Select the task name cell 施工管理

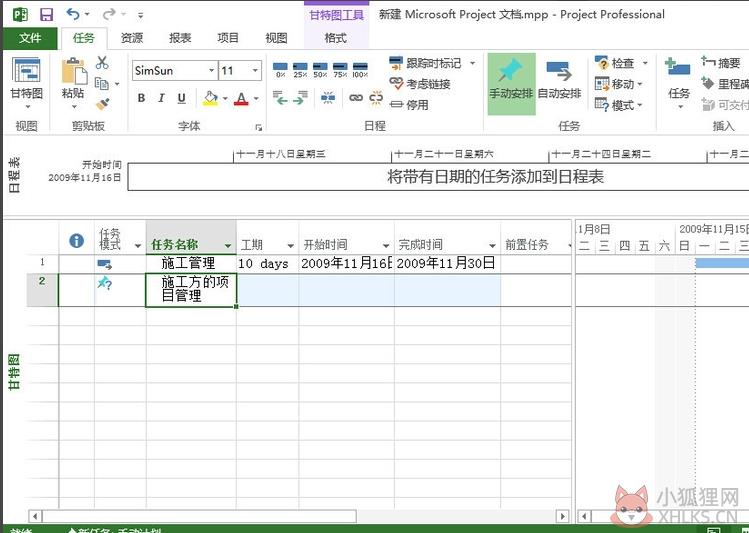click(191, 263)
